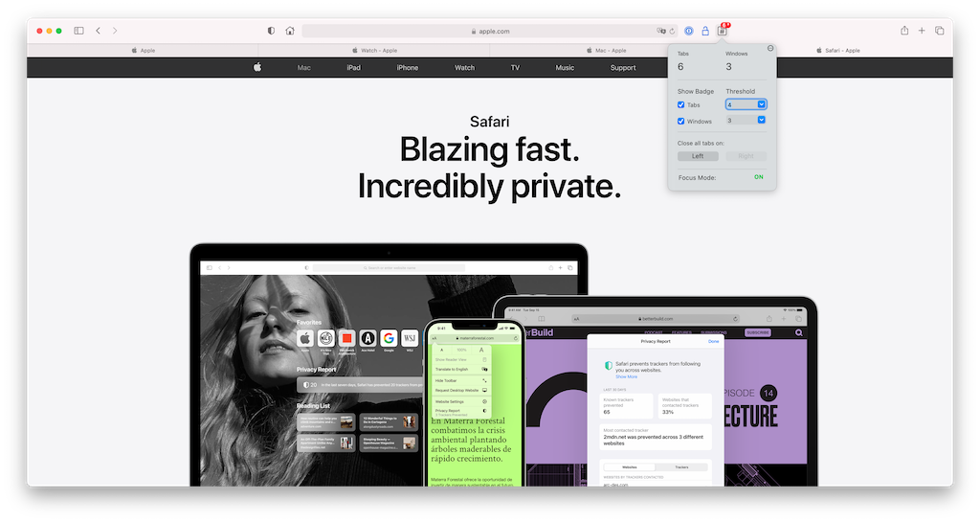Click the 'Threshold' label in popover
This screenshot has width=980, height=522.
click(741, 91)
